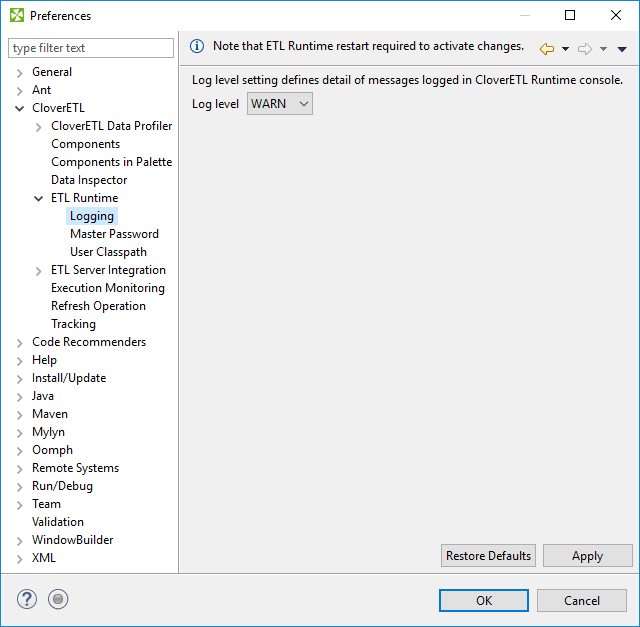The width and height of the screenshot is (640, 627).
Task: Open the forward history dropdown arrow
Action: coord(603,49)
